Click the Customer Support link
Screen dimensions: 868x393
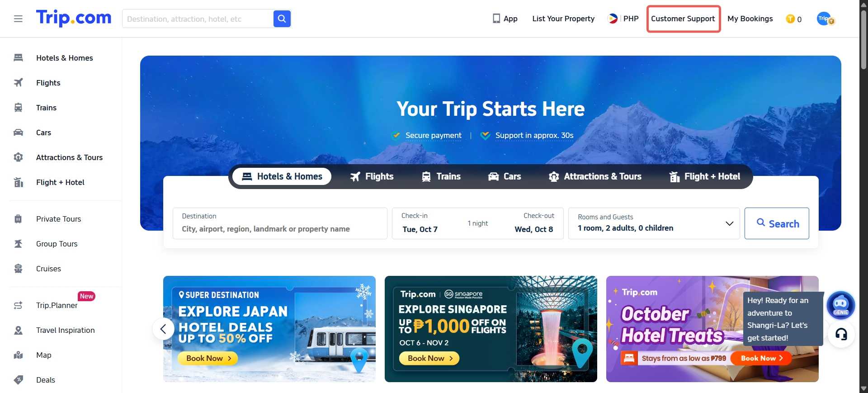[x=683, y=19]
